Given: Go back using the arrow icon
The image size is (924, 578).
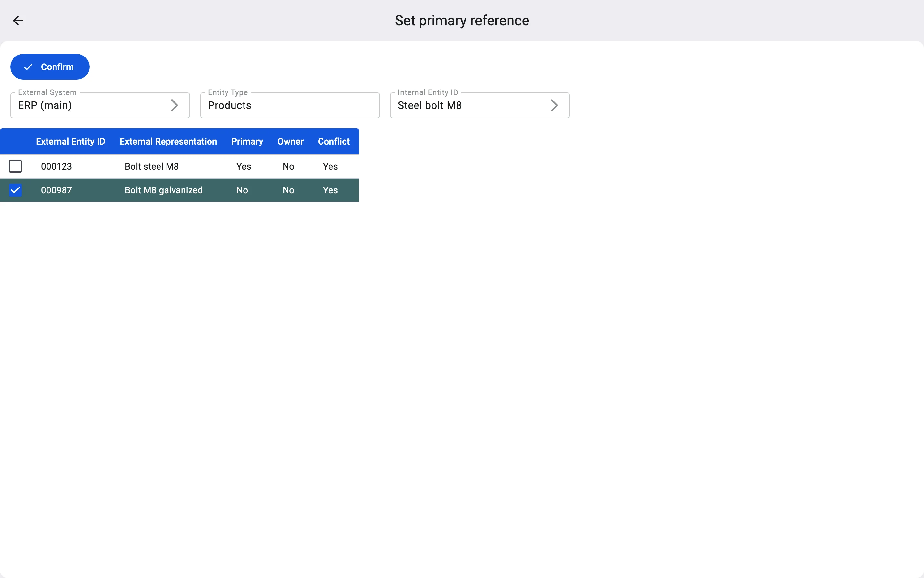Looking at the screenshot, I should 18,21.
